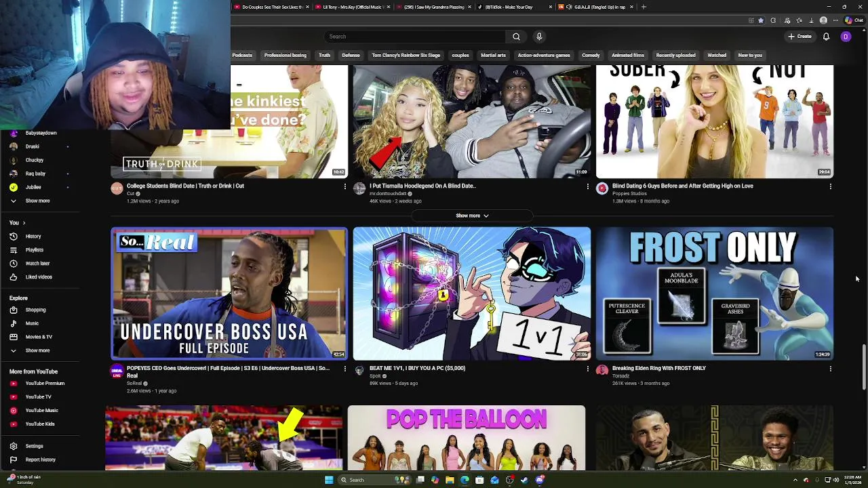Expand the You section chevron

[x=24, y=222]
